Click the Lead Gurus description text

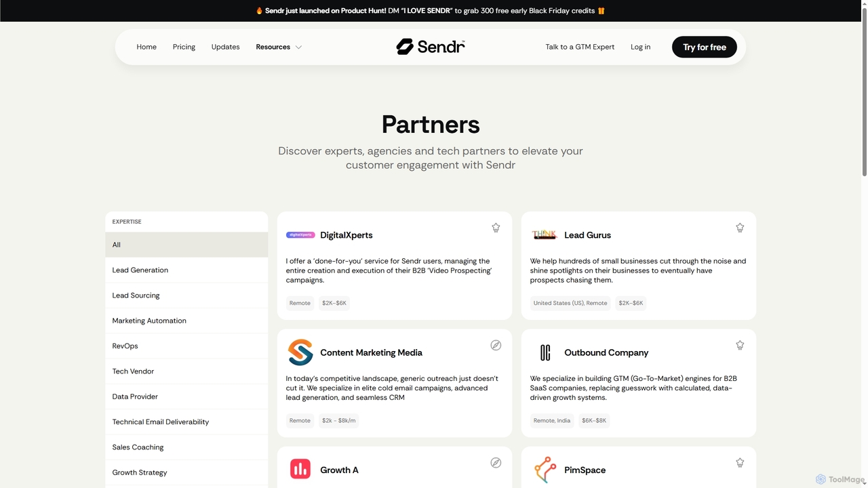coord(637,270)
